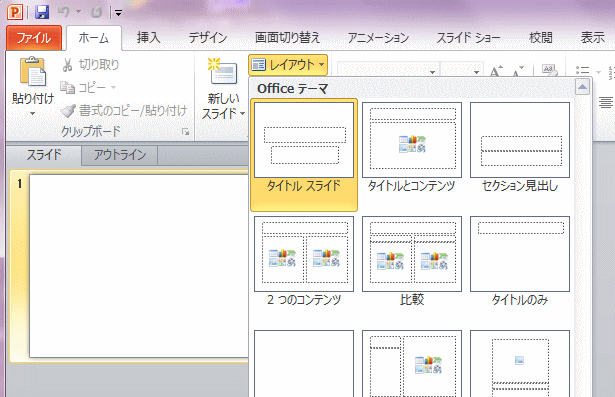The width and height of the screenshot is (615, 397).
Task: Switch to the 挿入 ribbon tab
Action: coord(148,38)
